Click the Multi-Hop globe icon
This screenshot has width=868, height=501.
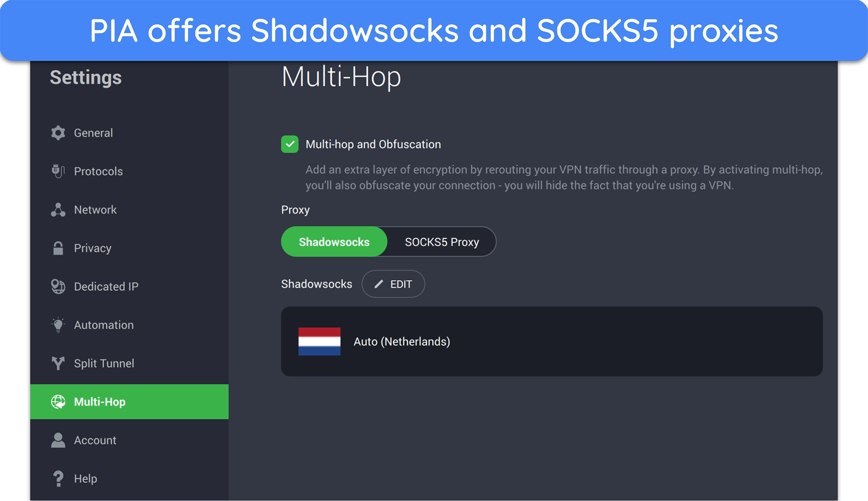[x=58, y=402]
